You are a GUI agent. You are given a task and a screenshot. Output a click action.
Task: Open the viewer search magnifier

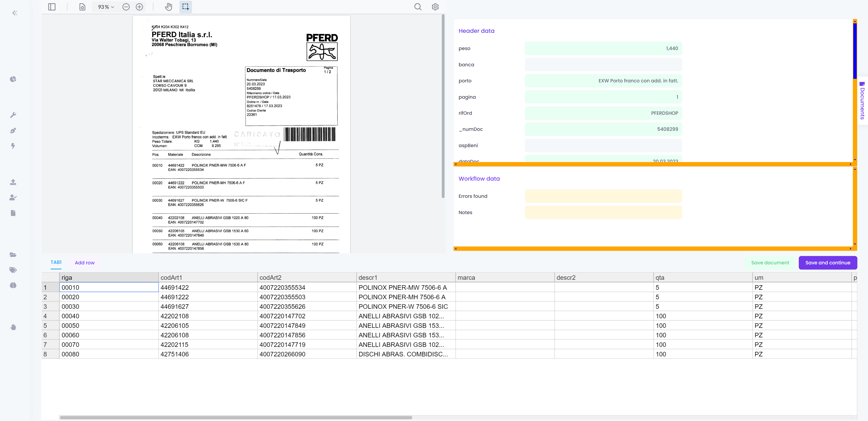tap(418, 7)
